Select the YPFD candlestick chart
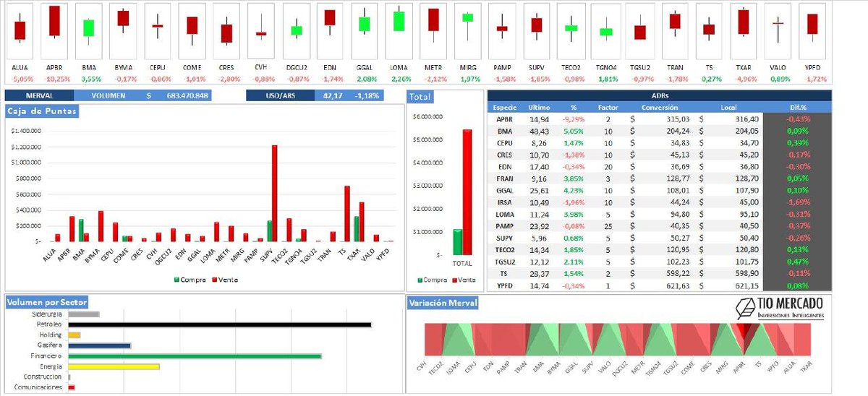The height and width of the screenshot is (396, 868). point(812,31)
